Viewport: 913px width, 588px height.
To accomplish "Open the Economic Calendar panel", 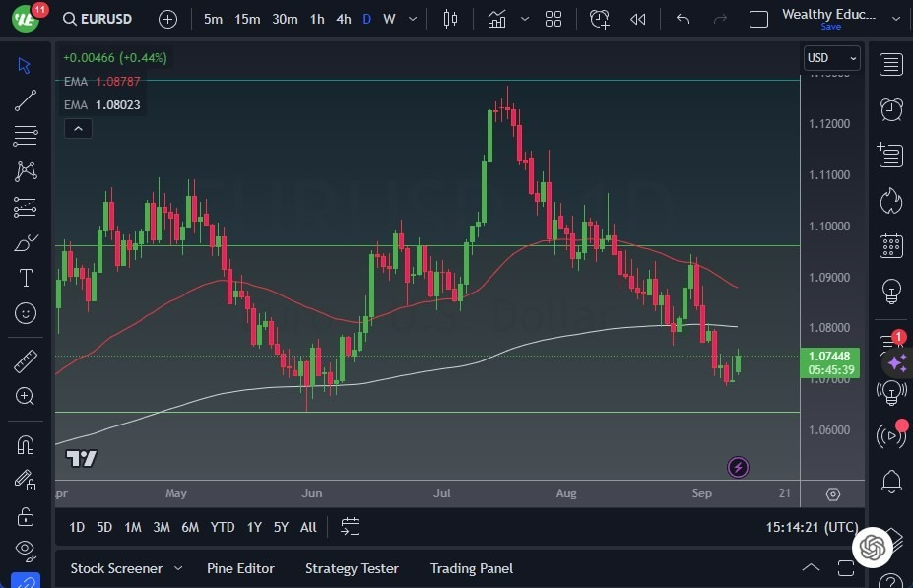I will 890,245.
